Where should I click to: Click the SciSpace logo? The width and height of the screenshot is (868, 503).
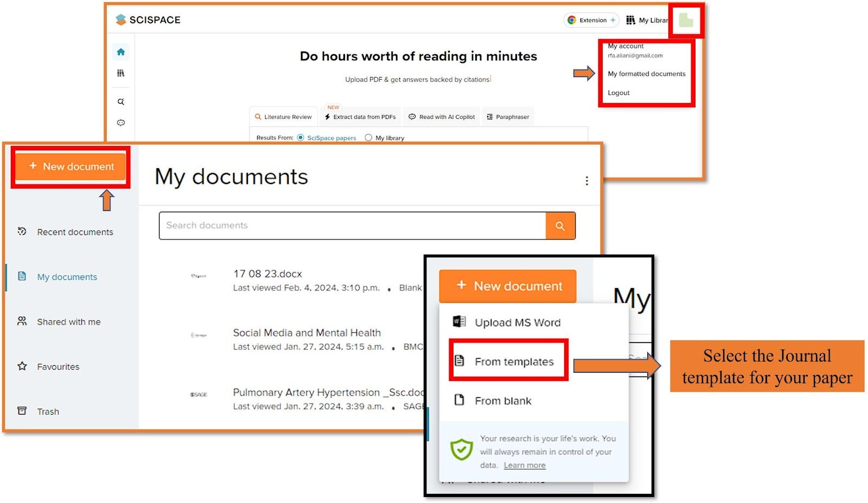(148, 20)
